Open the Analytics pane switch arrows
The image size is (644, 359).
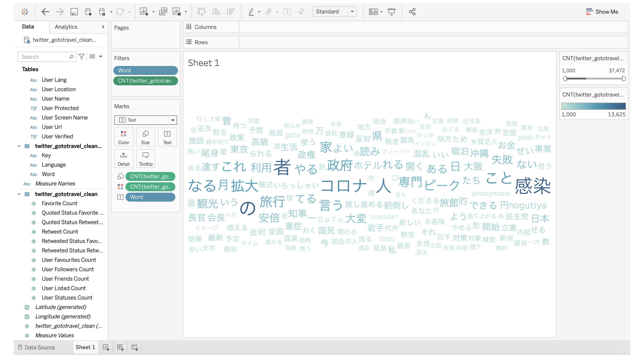point(103,27)
